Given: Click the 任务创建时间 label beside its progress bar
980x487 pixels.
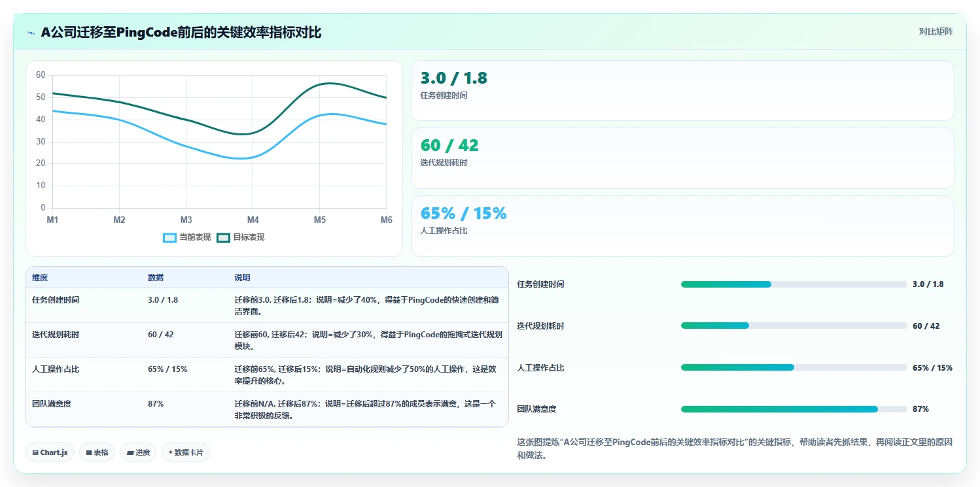Looking at the screenshot, I should (540, 284).
